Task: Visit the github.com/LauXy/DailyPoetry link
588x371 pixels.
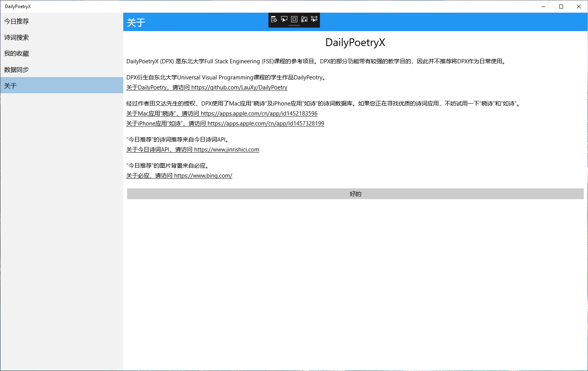Action: point(207,87)
